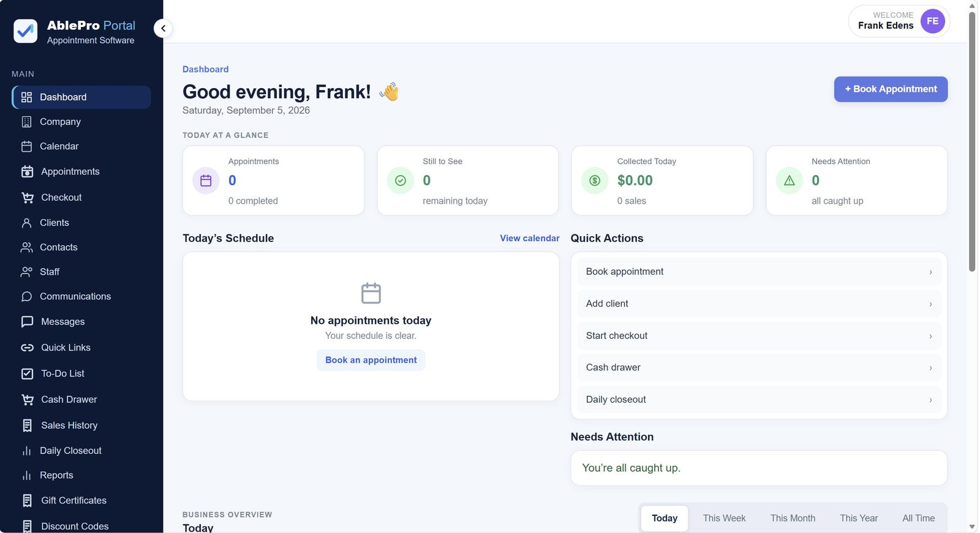Collapse the sidebar with the chevron button
The height and width of the screenshot is (533, 980).
tap(163, 28)
